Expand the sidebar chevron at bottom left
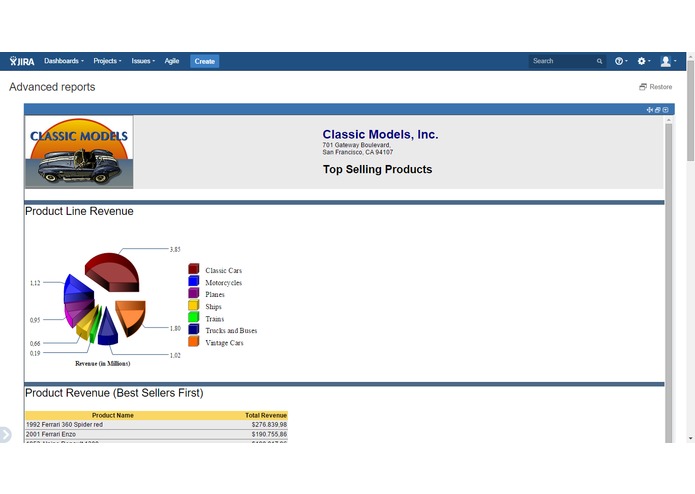The width and height of the screenshot is (695, 494). (5, 435)
